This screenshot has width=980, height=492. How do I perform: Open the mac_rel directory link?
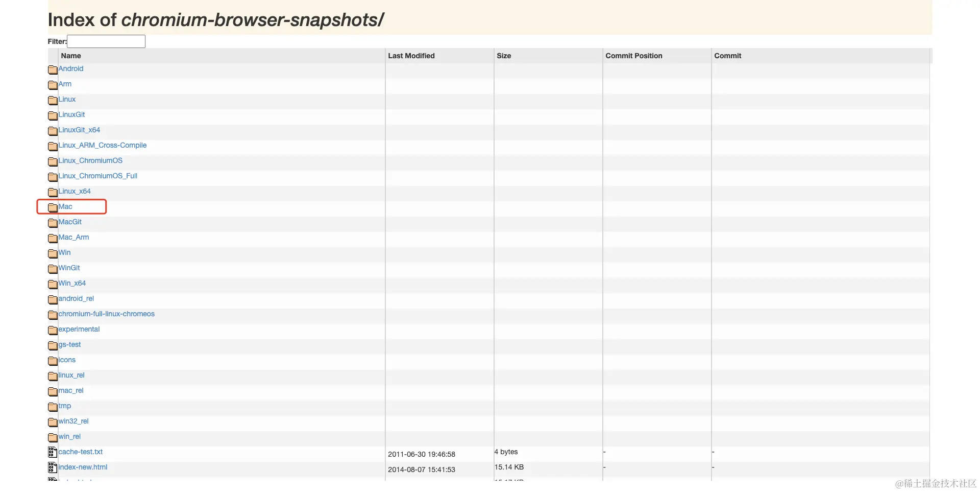pos(71,390)
